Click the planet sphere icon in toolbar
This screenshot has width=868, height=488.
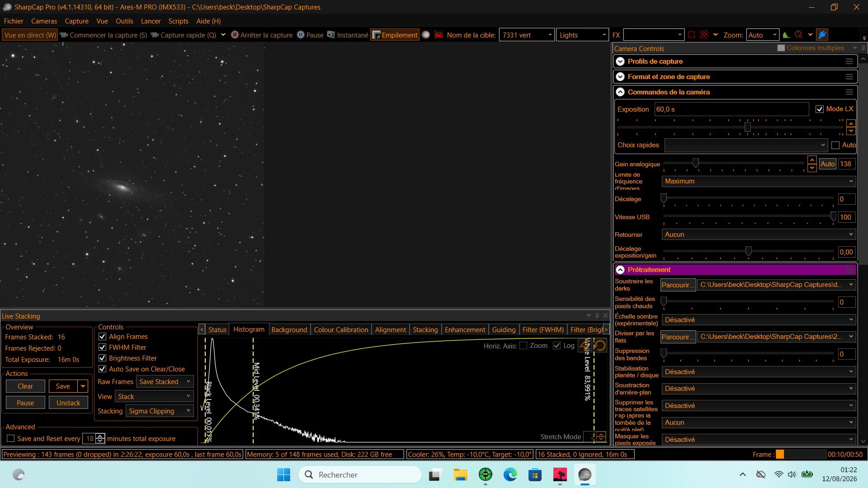[426, 35]
